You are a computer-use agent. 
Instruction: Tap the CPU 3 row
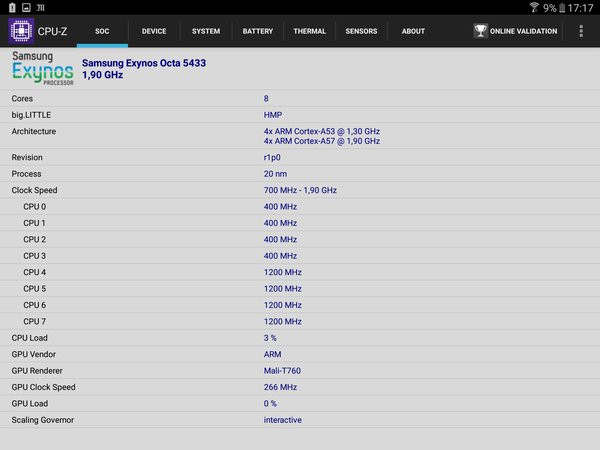click(x=300, y=256)
